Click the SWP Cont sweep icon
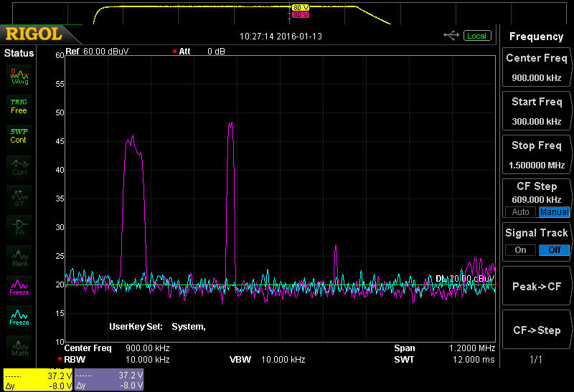 pyautogui.click(x=19, y=135)
